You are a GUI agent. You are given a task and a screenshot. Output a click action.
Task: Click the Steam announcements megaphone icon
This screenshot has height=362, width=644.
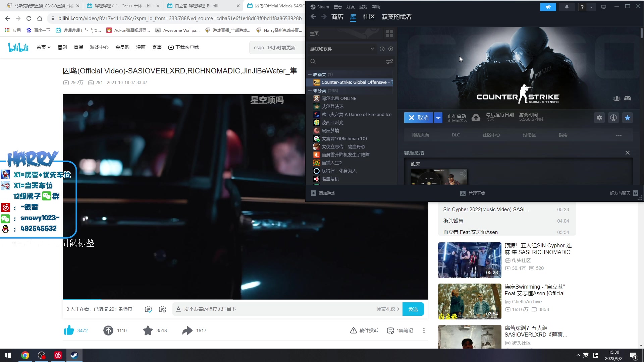(x=548, y=7)
